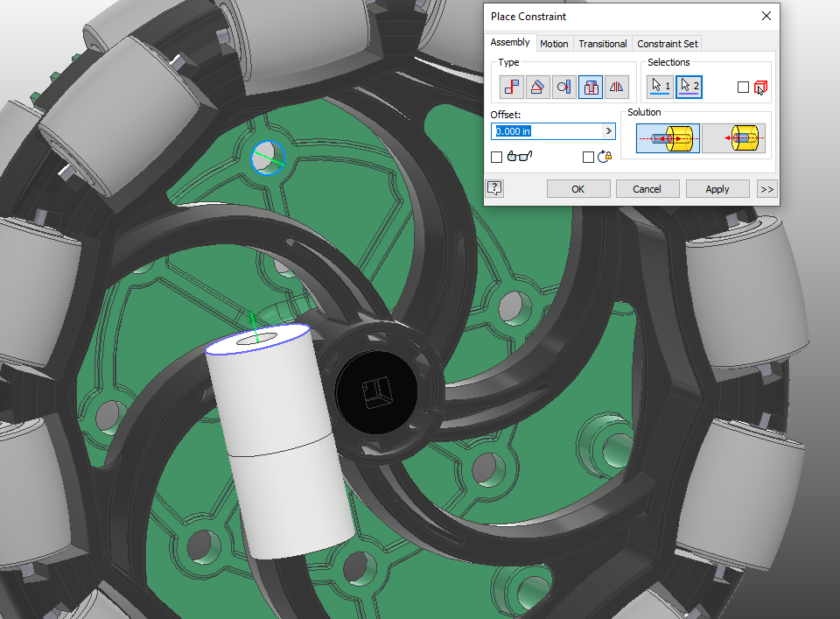Viewport: 840px width, 619px height.
Task: Expand the dialog with >> button
Action: [x=767, y=189]
